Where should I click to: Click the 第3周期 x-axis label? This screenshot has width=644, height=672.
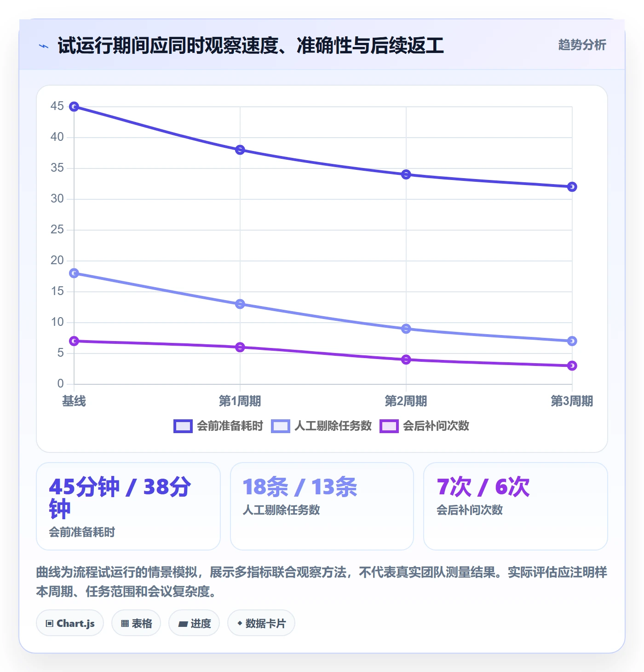[x=572, y=401]
